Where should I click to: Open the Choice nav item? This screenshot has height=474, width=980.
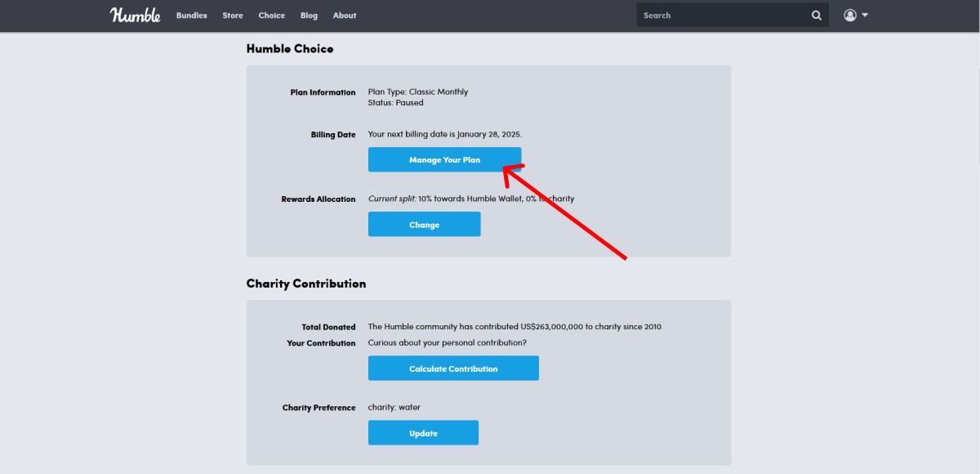point(272,16)
